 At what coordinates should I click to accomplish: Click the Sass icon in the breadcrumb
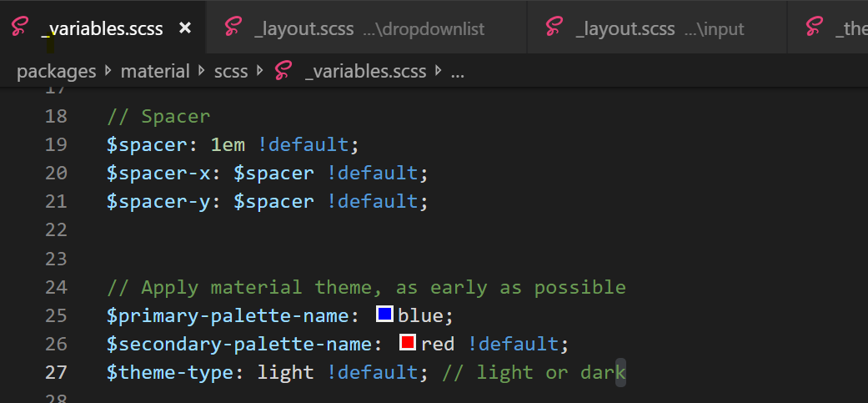click(284, 71)
